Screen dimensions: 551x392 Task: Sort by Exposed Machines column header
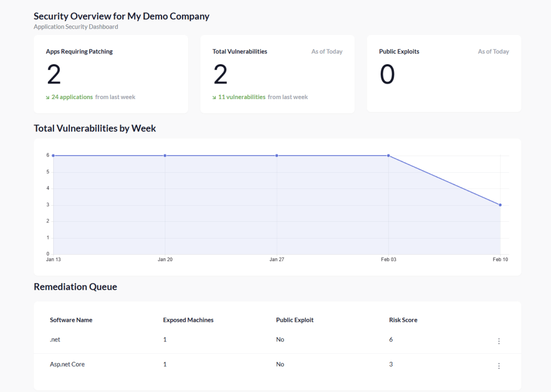[x=188, y=320]
